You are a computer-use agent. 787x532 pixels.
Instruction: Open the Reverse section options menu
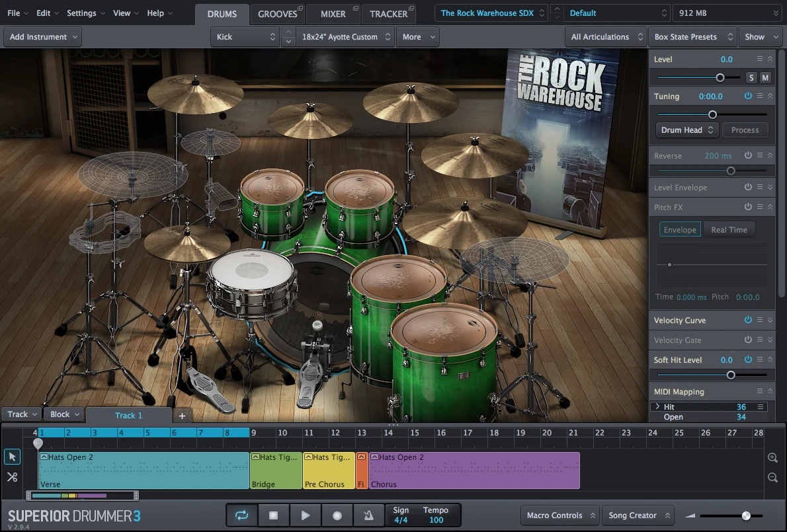pyautogui.click(x=760, y=155)
